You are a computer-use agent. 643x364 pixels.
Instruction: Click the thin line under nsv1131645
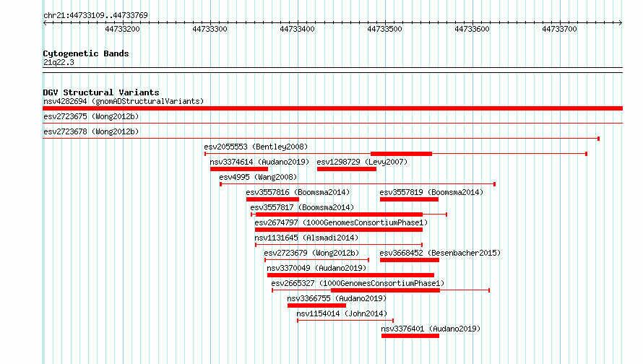pos(339,245)
